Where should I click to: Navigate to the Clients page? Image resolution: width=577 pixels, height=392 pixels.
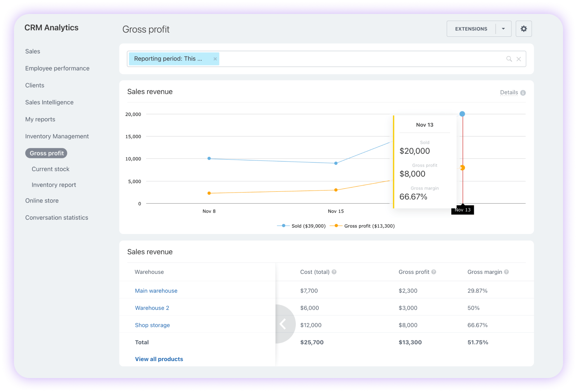[x=35, y=85]
